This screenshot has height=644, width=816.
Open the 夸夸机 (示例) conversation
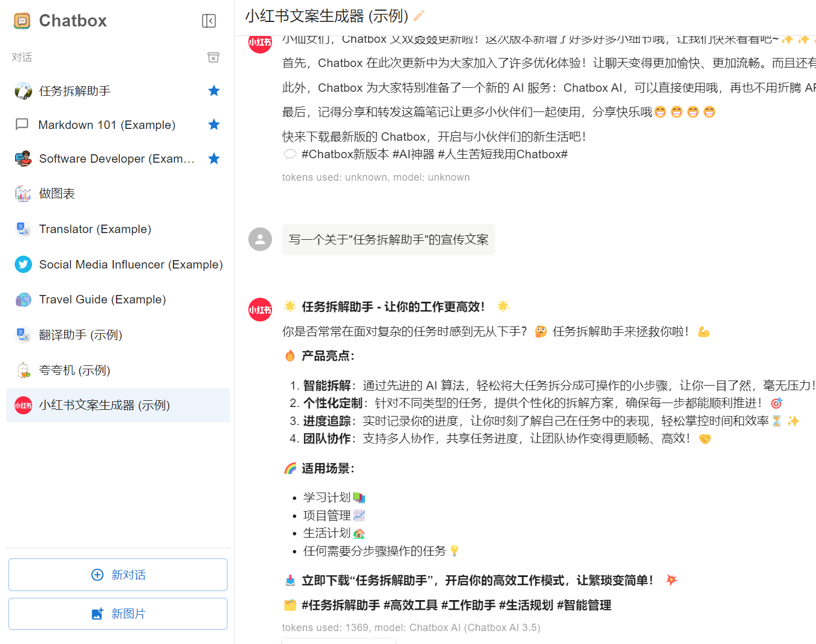(x=118, y=370)
